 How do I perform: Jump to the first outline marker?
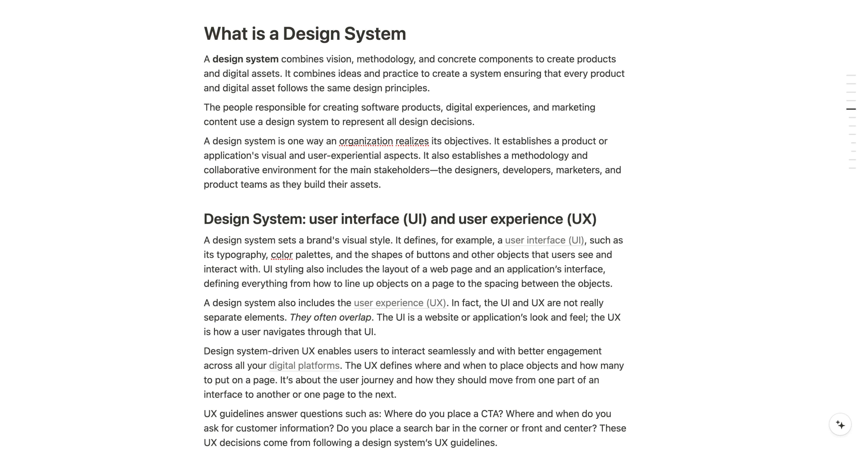[x=851, y=75]
